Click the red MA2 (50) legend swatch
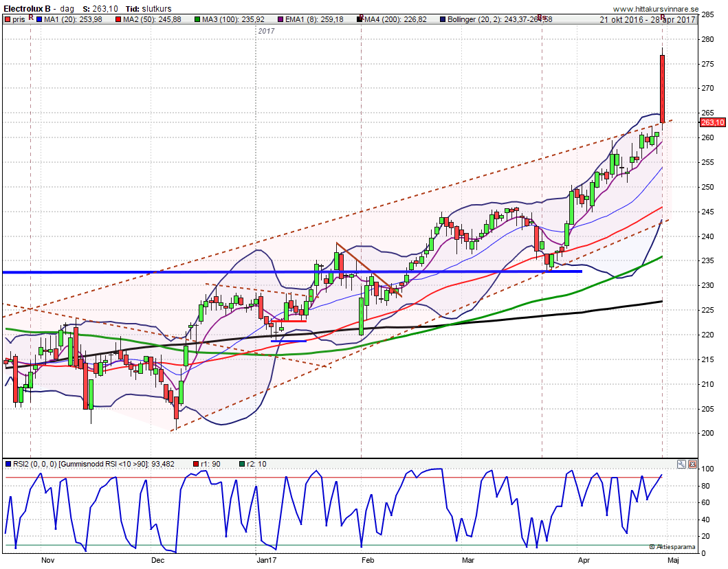The image size is (728, 569). tap(118, 19)
